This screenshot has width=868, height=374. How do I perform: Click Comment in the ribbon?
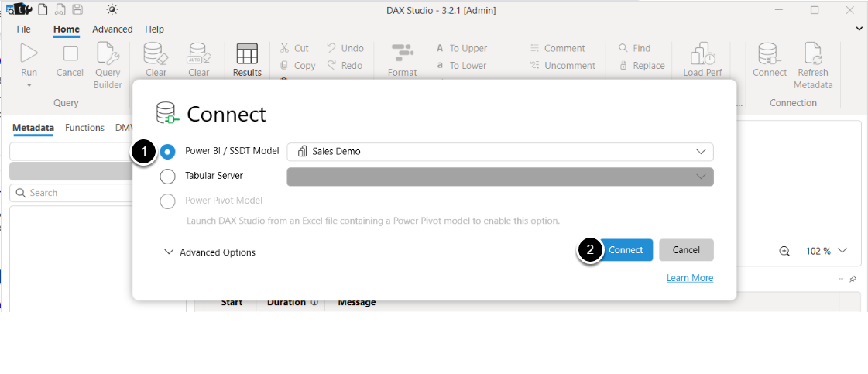[x=558, y=48]
